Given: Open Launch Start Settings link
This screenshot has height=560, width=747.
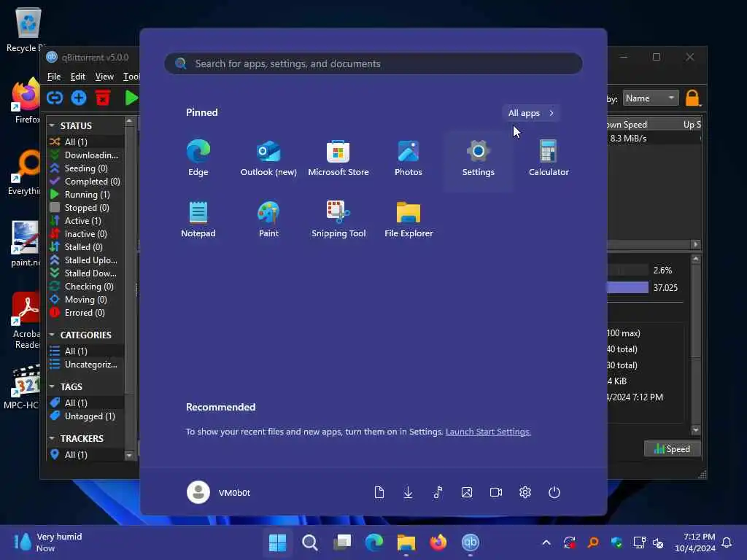Looking at the screenshot, I should (x=488, y=432).
